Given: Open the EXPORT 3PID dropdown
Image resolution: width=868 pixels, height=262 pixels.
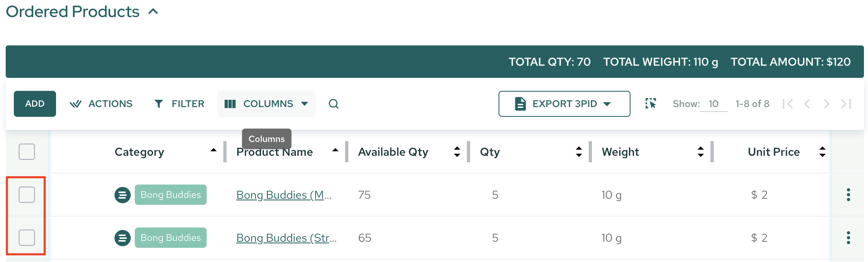Looking at the screenshot, I should (564, 104).
